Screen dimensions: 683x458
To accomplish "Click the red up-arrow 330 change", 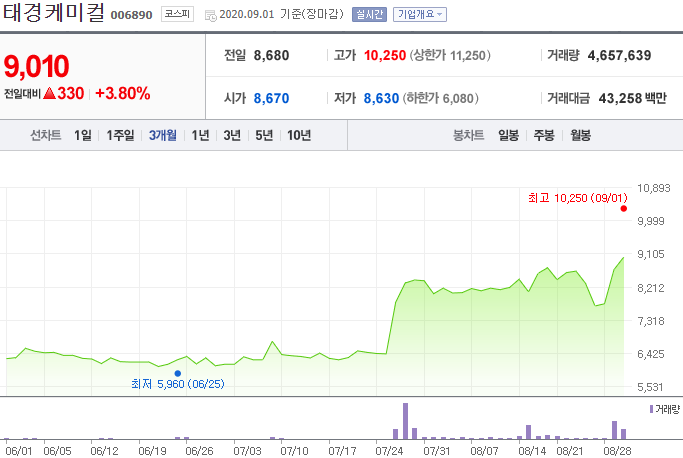I will coord(64,93).
